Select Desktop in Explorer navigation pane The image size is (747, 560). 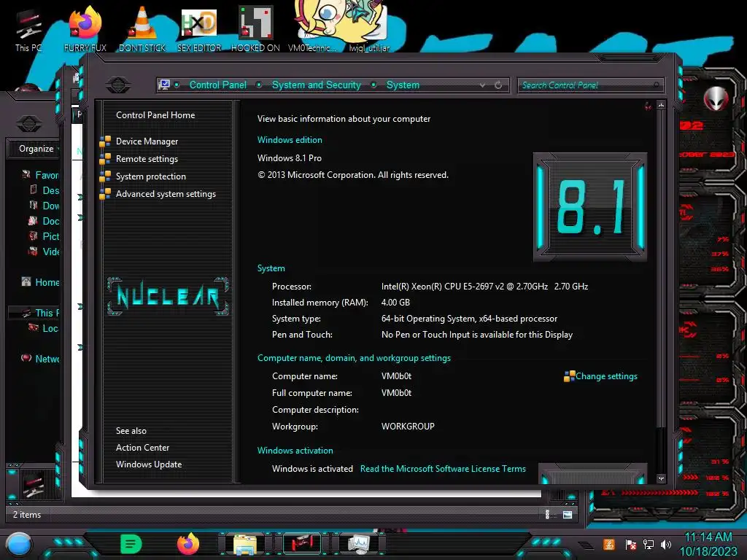click(50, 190)
